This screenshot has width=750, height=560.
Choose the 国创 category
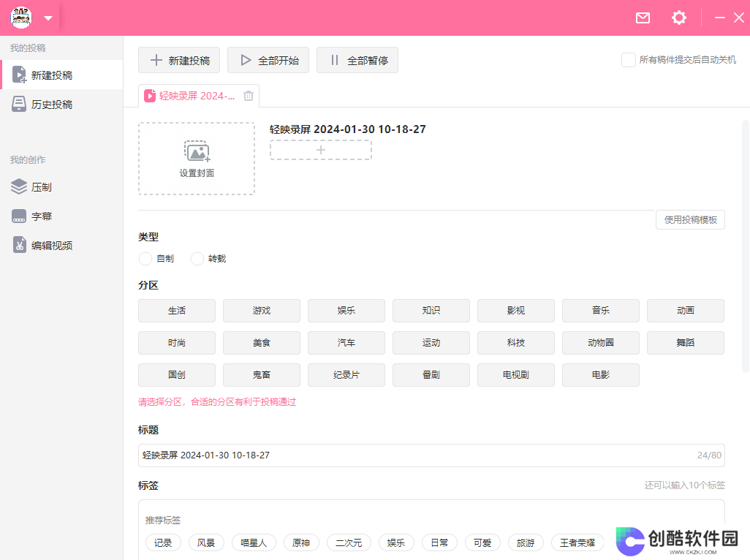tap(177, 375)
